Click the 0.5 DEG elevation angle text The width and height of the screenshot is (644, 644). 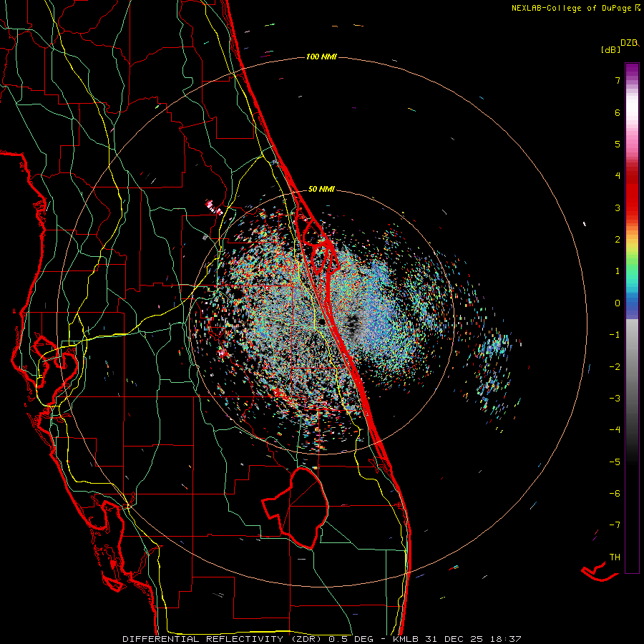pyautogui.click(x=351, y=639)
